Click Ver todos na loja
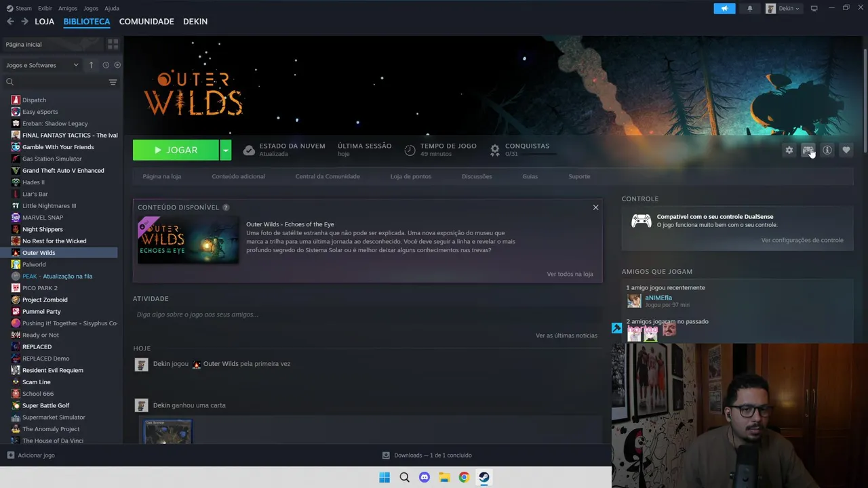Viewport: 868px width, 488px height. [570, 274]
